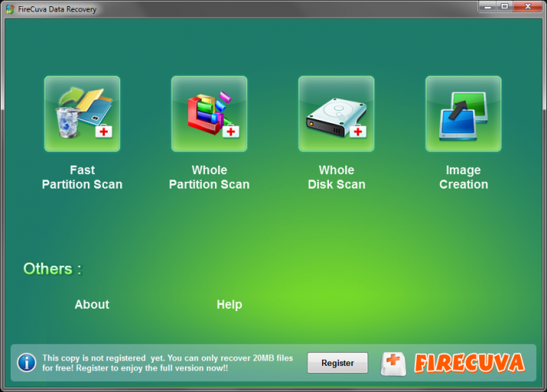Click the FireCuva app icon in title bar
Image resolution: width=547 pixels, height=392 pixels.
10,9
